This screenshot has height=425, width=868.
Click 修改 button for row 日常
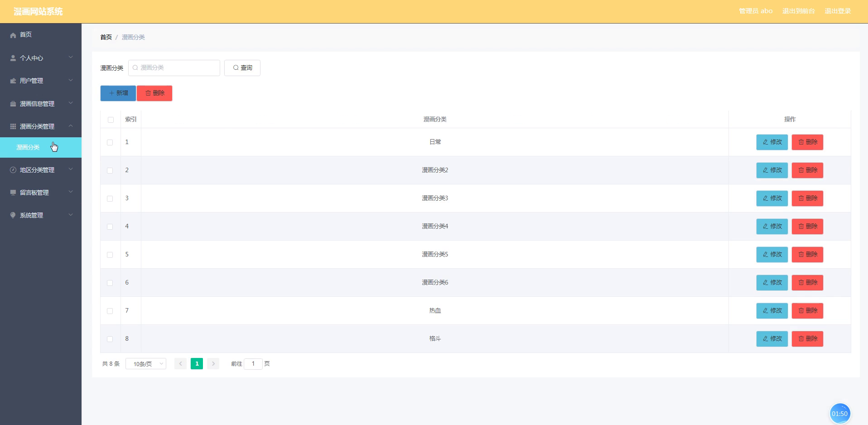(772, 142)
